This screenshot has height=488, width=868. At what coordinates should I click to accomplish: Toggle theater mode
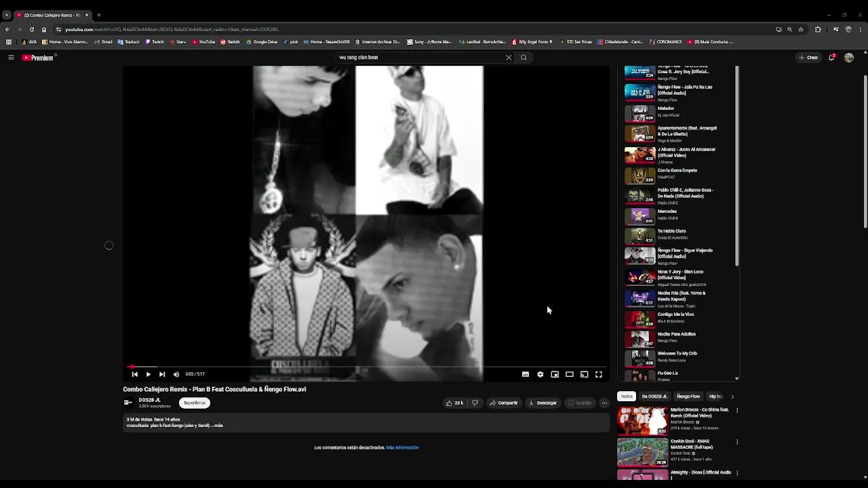point(570,374)
